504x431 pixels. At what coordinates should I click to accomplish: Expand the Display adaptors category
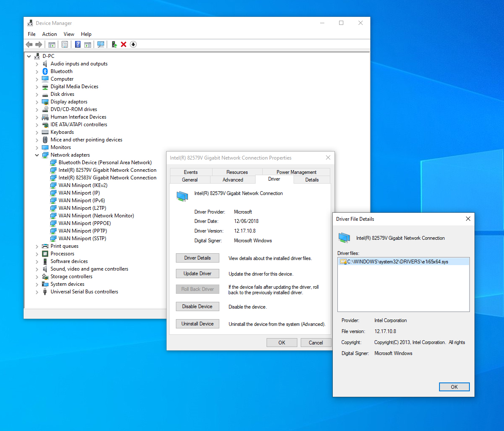tap(37, 102)
